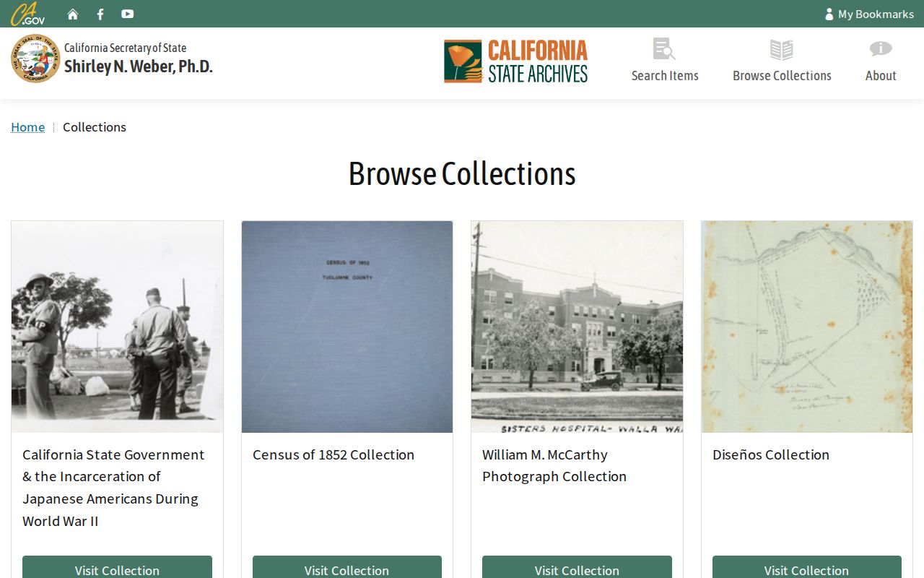Open the California State Archives logo
The width and height of the screenshot is (924, 578).
(x=516, y=61)
